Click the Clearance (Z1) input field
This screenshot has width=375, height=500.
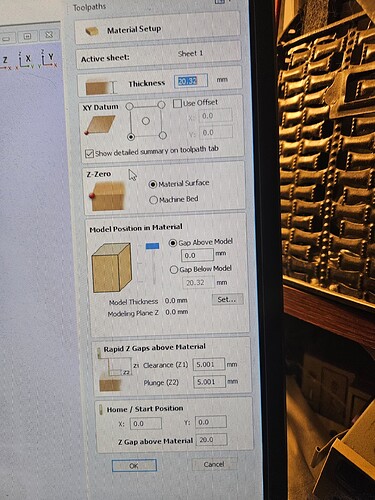click(x=209, y=364)
